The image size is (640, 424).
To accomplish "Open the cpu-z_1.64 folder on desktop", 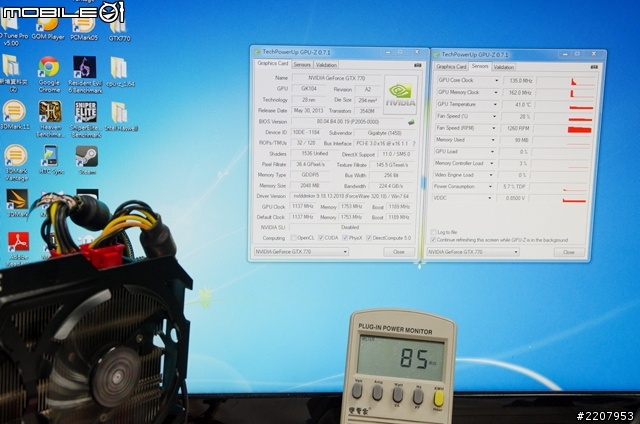I will [120, 72].
